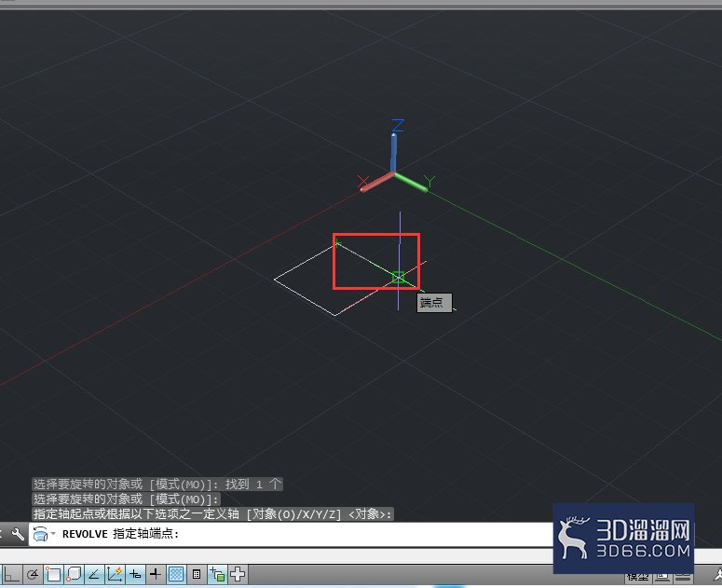Click command history line ending 找到 1 个
722x588 pixels.
click(157, 484)
